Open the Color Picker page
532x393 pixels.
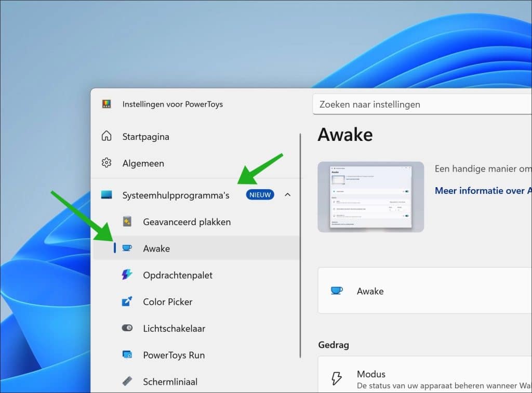(x=197, y=302)
